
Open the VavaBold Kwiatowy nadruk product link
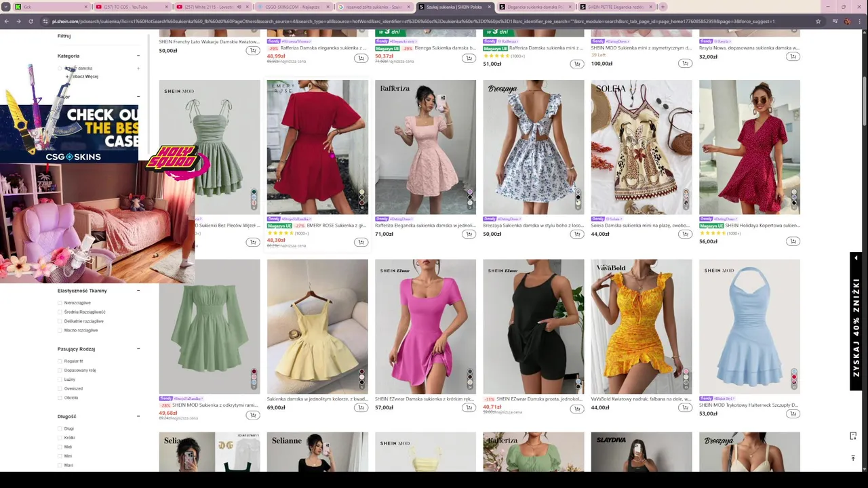click(641, 399)
